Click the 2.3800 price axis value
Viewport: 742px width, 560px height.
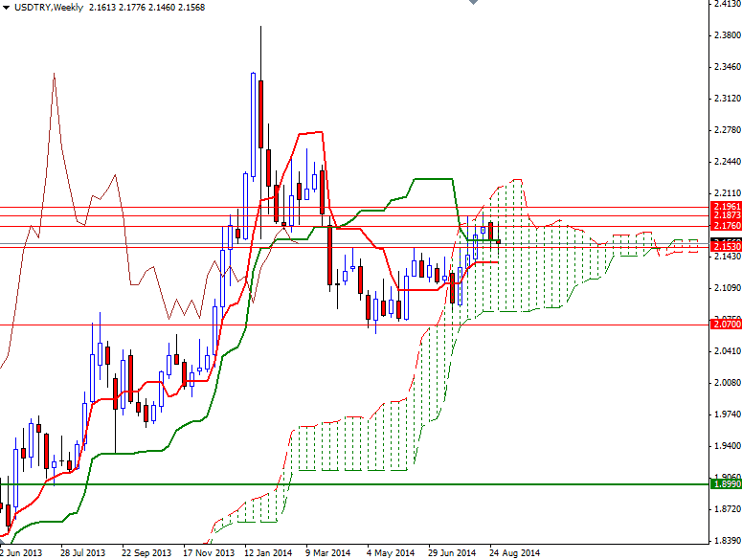(x=728, y=35)
